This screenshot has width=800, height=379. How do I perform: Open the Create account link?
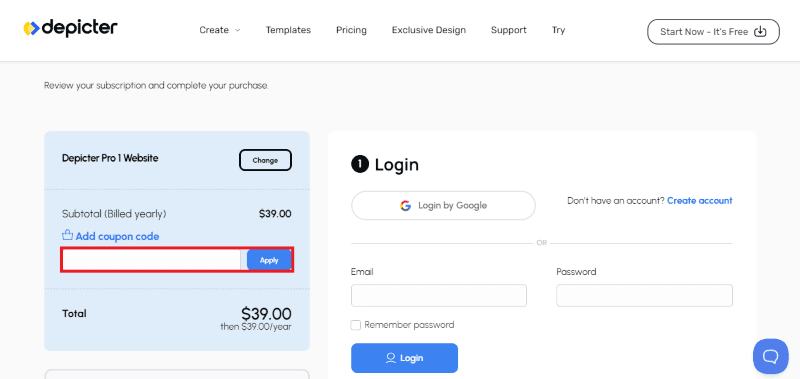pyautogui.click(x=699, y=200)
